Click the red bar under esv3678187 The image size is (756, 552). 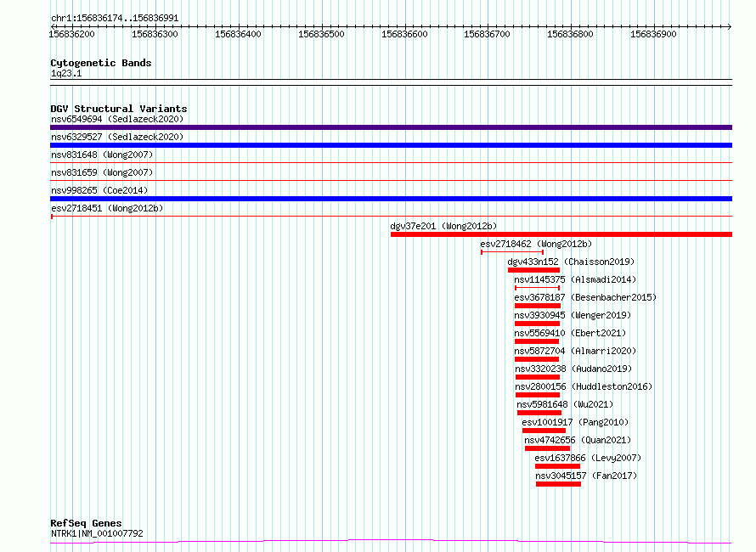coord(538,306)
